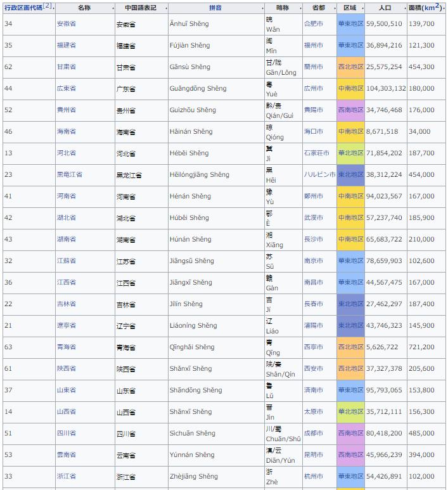Sort table by 名称 column header

[84, 8]
